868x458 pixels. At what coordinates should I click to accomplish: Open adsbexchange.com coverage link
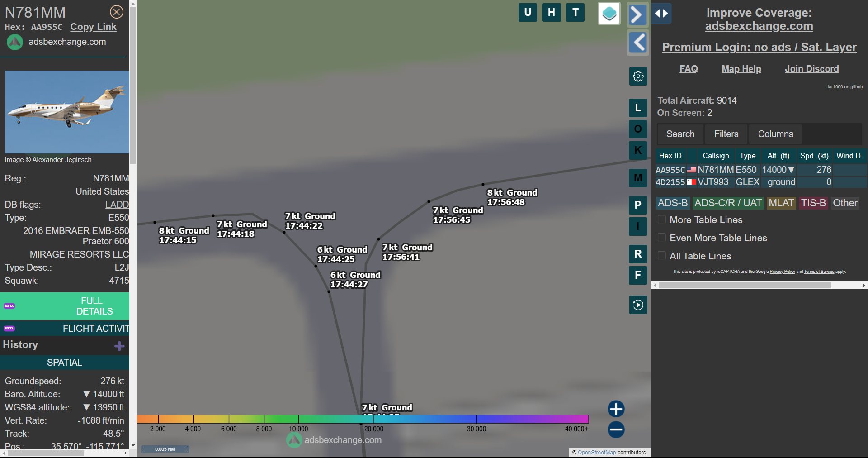point(759,26)
